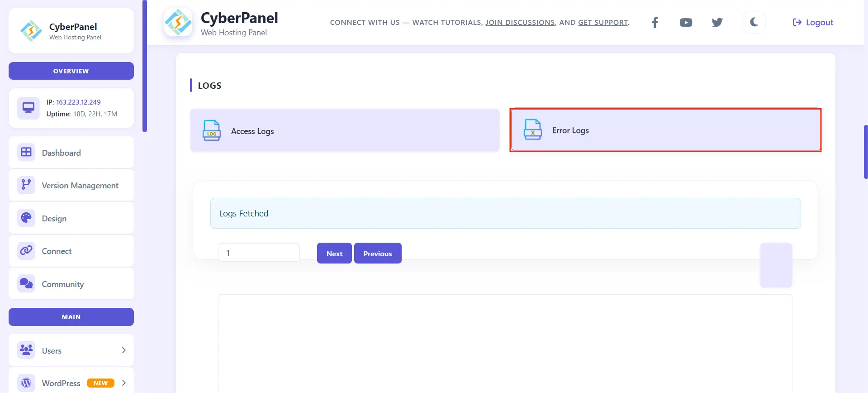Open the Twitter profile icon
The image size is (868, 393).
(x=717, y=22)
